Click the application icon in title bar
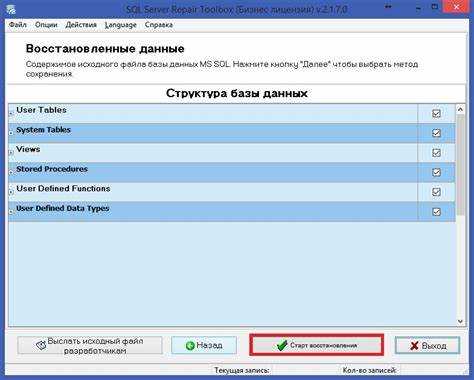The image size is (474, 380). 11,8
